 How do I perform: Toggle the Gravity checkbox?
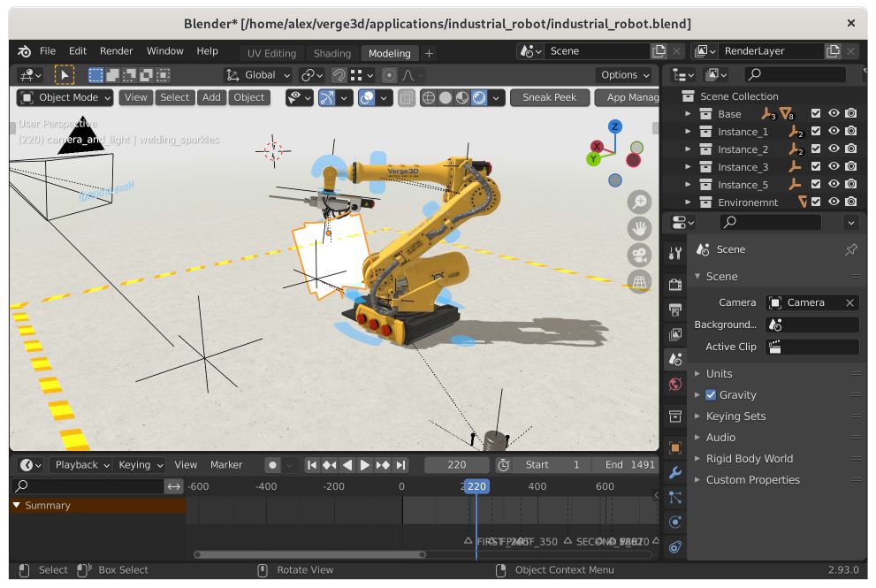[x=711, y=395]
